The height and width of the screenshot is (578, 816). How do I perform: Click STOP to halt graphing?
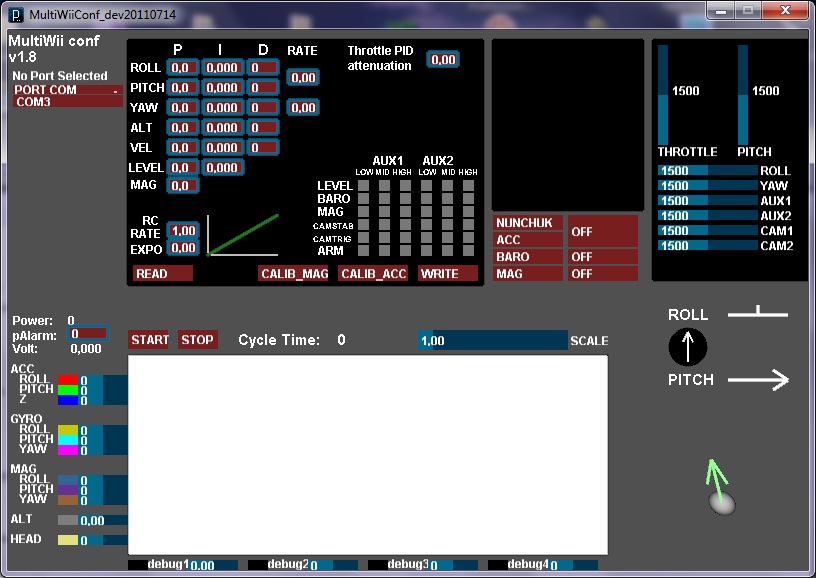[x=198, y=339]
